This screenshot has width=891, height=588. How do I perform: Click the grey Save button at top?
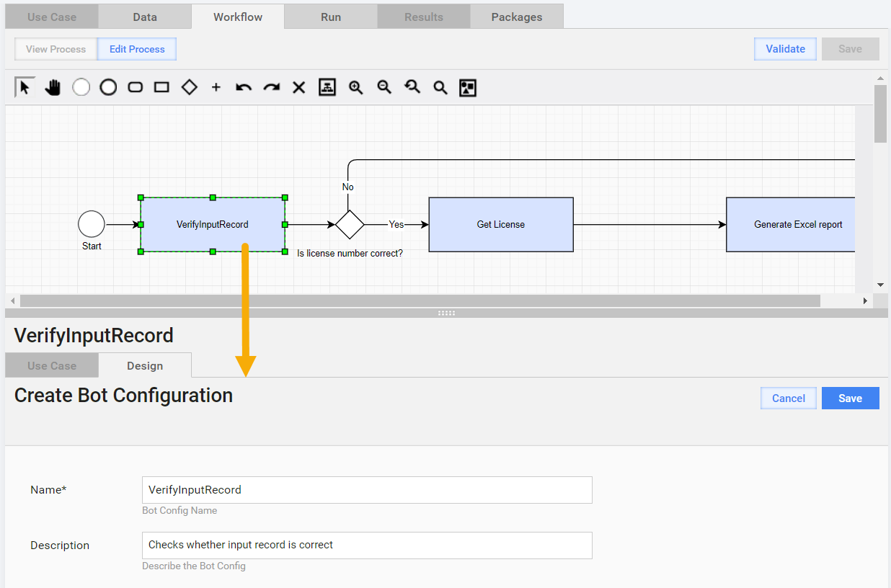(x=851, y=49)
